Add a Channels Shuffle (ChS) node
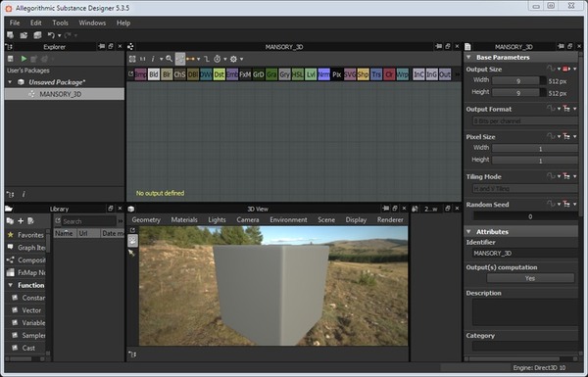This screenshot has height=377, width=588. point(179,74)
